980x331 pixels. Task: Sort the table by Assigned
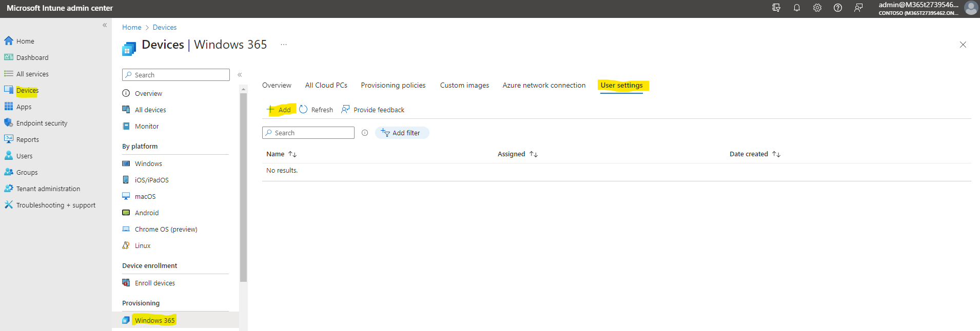518,154
